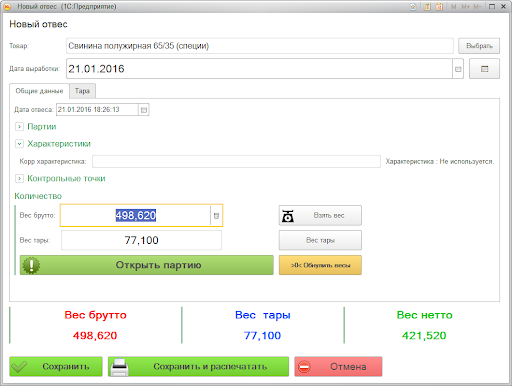Click the Партии section label
Image resolution: width=512 pixels, height=386 pixels.
pyautogui.click(x=42, y=127)
